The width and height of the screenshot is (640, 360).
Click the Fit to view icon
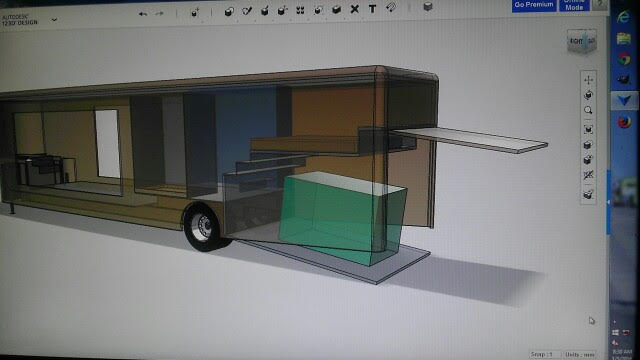click(x=588, y=129)
